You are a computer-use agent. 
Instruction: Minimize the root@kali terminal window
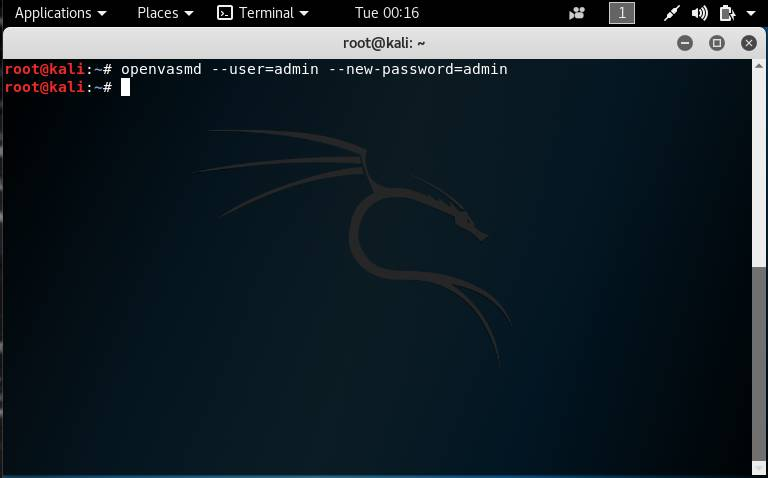tap(685, 43)
